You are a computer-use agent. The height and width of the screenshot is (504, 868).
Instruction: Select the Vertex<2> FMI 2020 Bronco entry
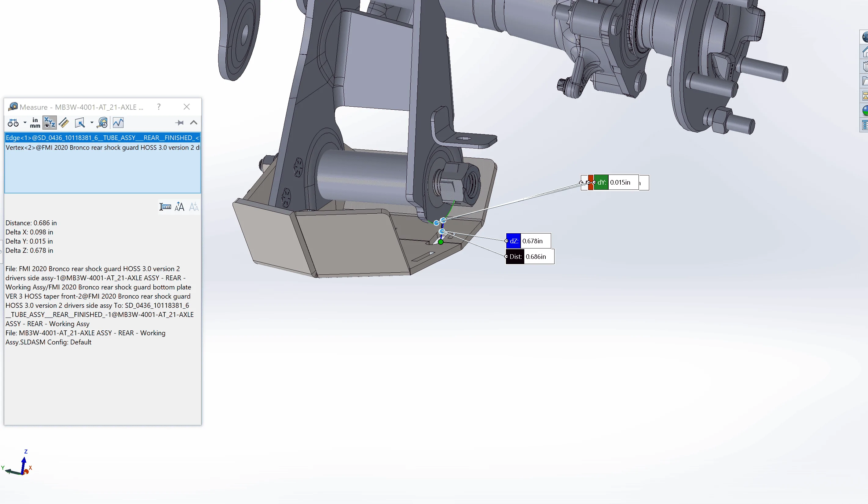(x=102, y=147)
